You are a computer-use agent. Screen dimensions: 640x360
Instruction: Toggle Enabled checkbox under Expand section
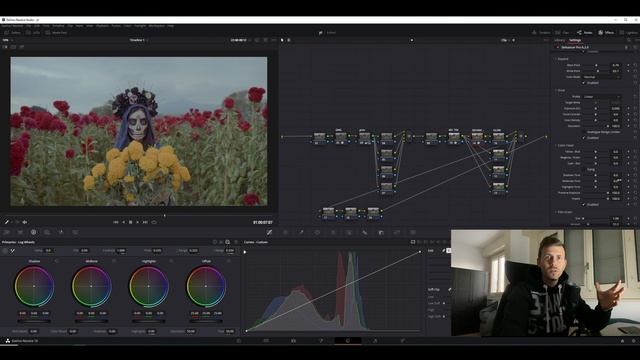coord(584,83)
